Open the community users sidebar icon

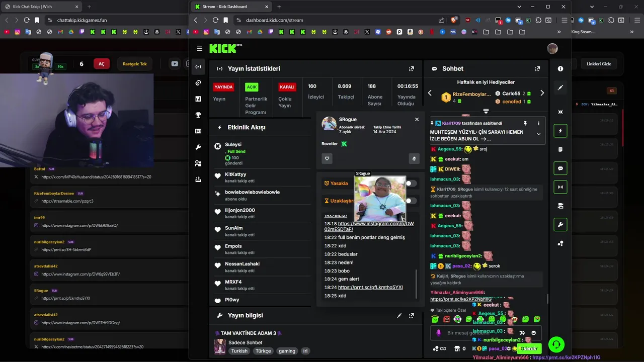coord(198,163)
